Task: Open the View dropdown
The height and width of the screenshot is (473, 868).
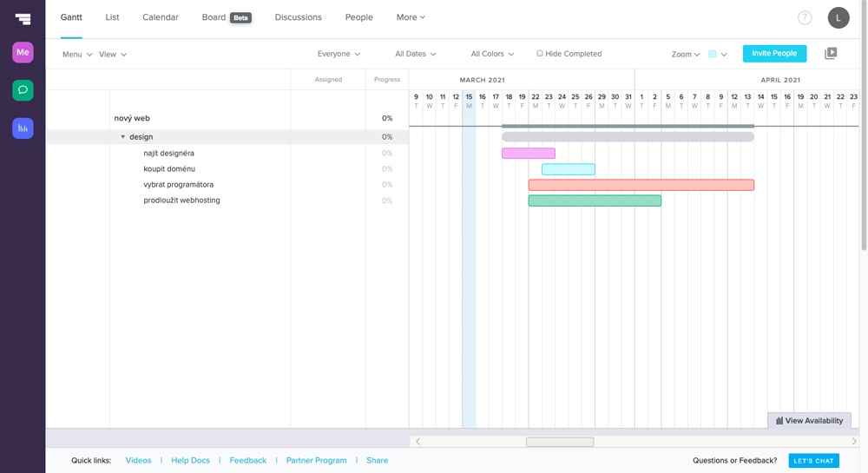Action: click(x=112, y=54)
